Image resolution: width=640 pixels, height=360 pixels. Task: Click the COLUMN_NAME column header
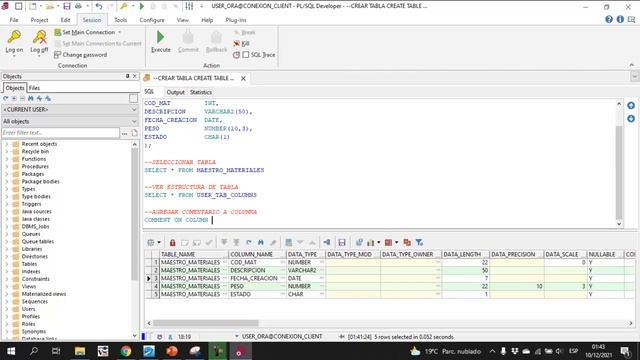[x=257, y=254]
